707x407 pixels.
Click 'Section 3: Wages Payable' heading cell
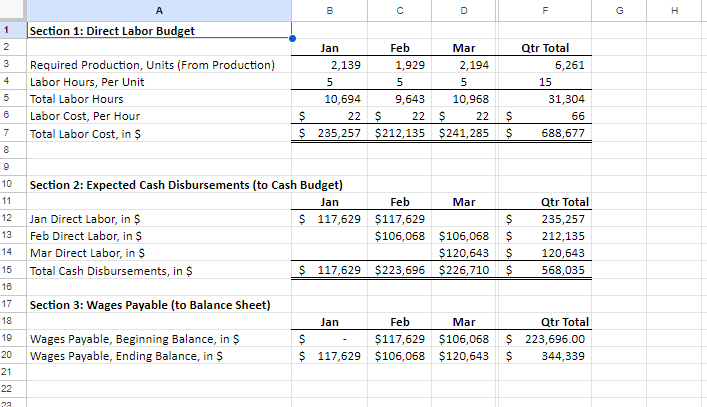coord(159,305)
